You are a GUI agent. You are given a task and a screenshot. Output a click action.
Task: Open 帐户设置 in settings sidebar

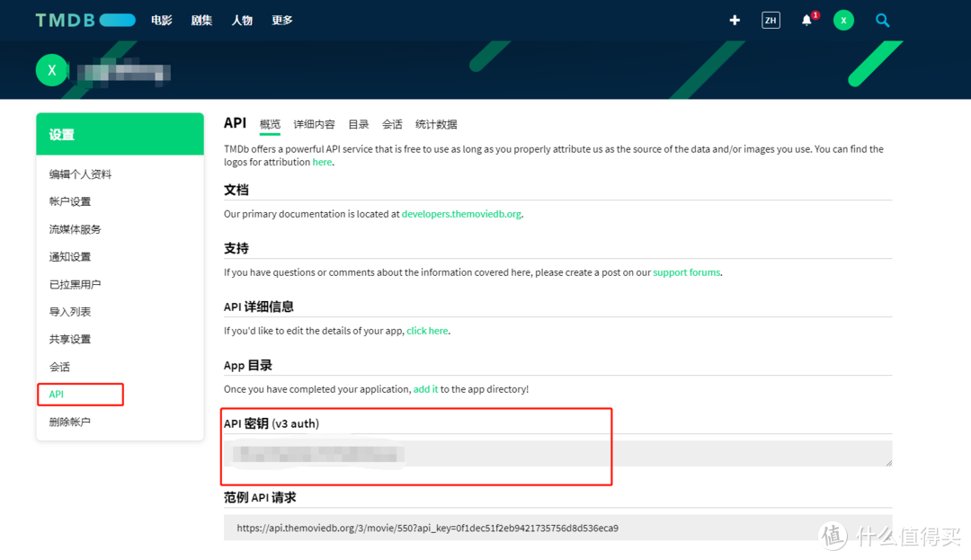(x=70, y=201)
